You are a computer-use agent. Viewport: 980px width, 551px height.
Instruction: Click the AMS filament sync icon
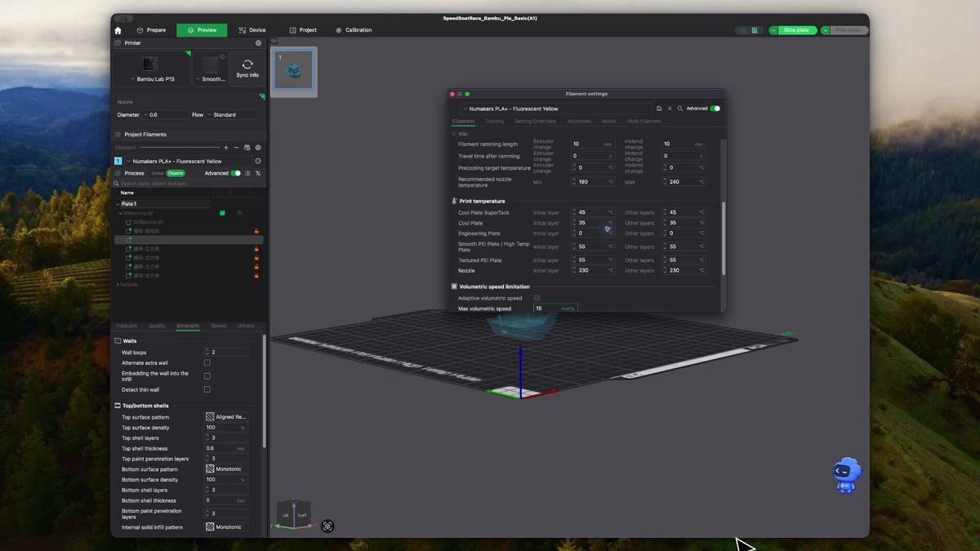(247, 148)
